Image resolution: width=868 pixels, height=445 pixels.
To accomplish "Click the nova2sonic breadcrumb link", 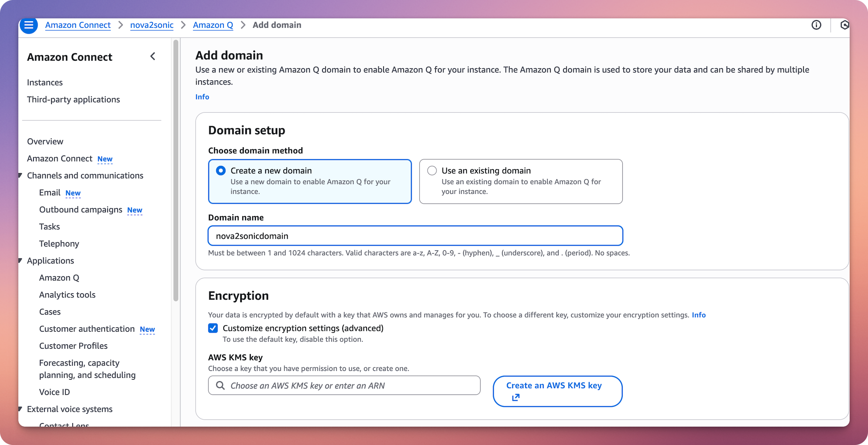I will pos(152,25).
